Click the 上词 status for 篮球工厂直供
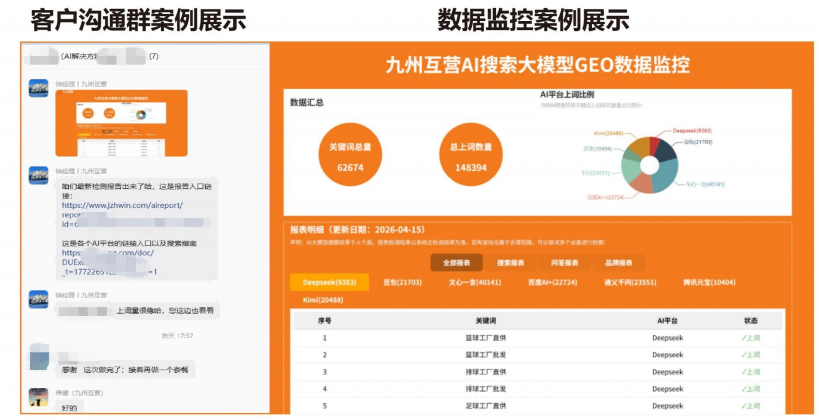The width and height of the screenshot is (819, 420). (x=751, y=338)
